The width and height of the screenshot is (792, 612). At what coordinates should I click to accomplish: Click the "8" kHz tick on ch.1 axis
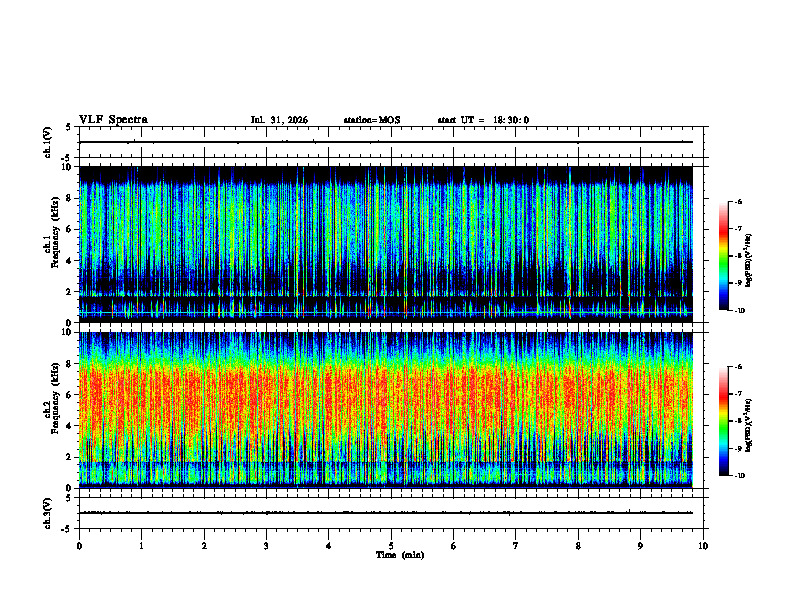click(70, 198)
